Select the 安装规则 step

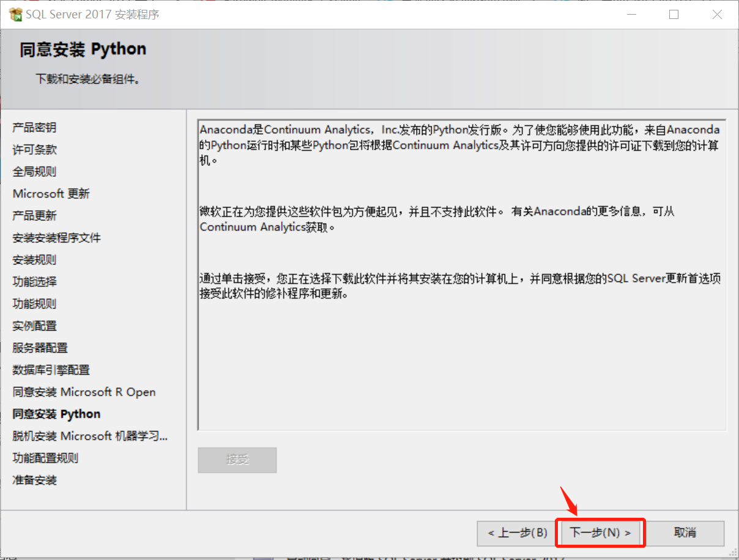[x=34, y=259]
